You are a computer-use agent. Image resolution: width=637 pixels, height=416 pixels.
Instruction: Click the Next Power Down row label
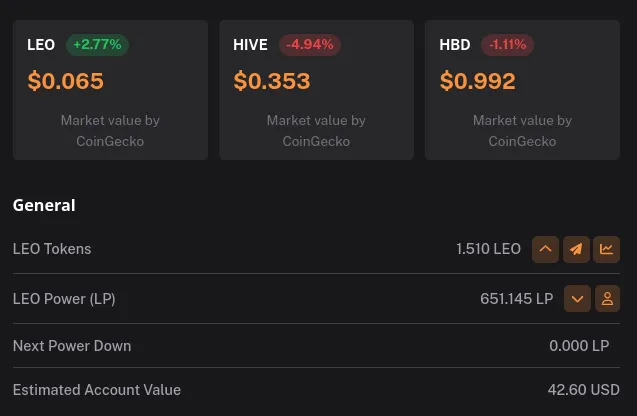[x=72, y=346]
